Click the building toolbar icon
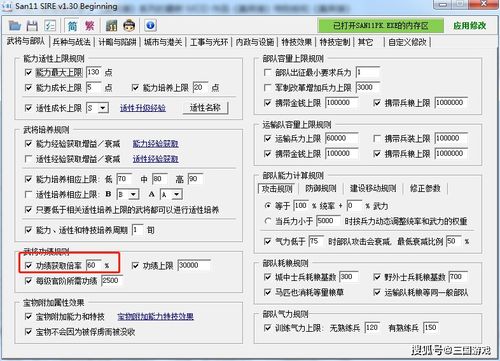The image size is (500, 361). click(x=111, y=26)
